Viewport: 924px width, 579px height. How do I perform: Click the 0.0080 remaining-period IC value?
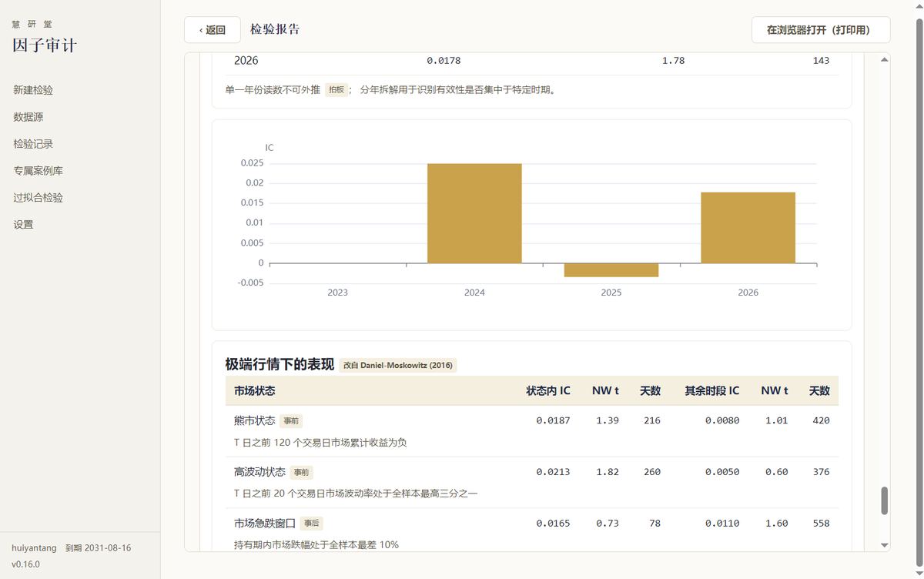721,420
